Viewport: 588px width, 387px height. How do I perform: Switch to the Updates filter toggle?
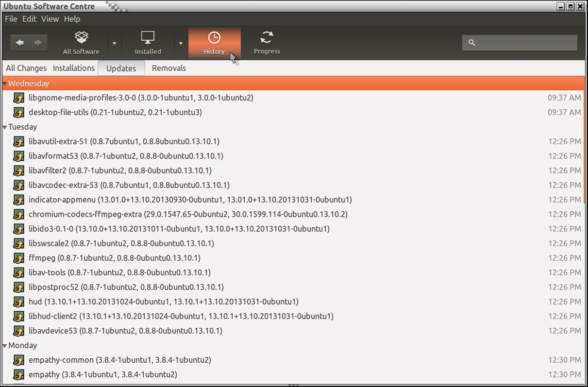(121, 68)
